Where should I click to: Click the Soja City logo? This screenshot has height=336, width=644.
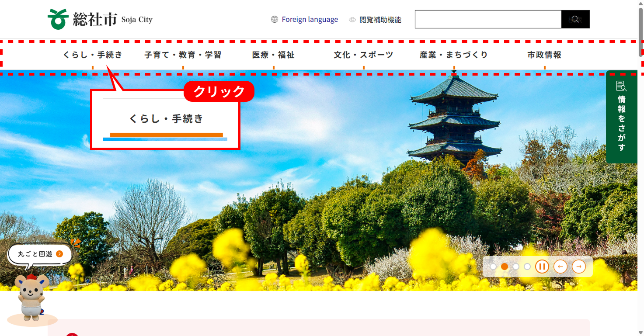coord(100,19)
